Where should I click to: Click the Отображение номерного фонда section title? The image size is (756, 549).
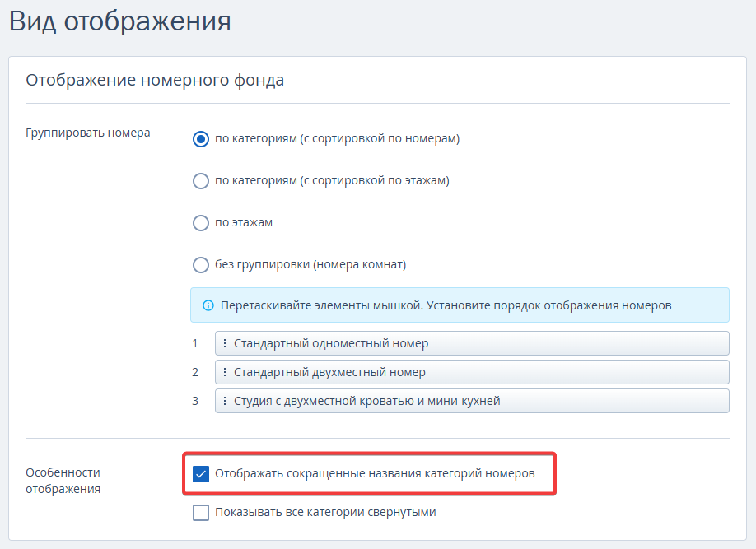pyautogui.click(x=155, y=80)
